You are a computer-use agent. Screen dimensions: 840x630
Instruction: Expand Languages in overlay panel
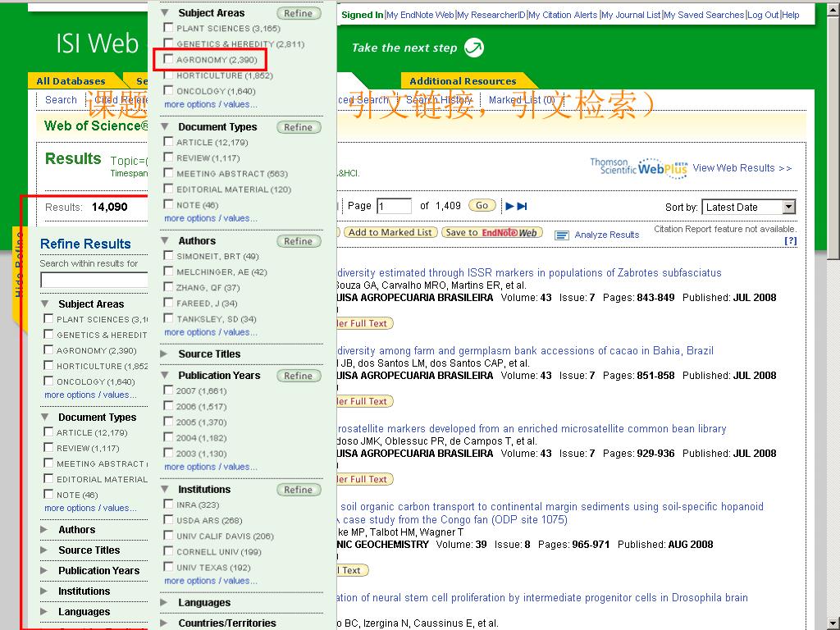pos(165,603)
